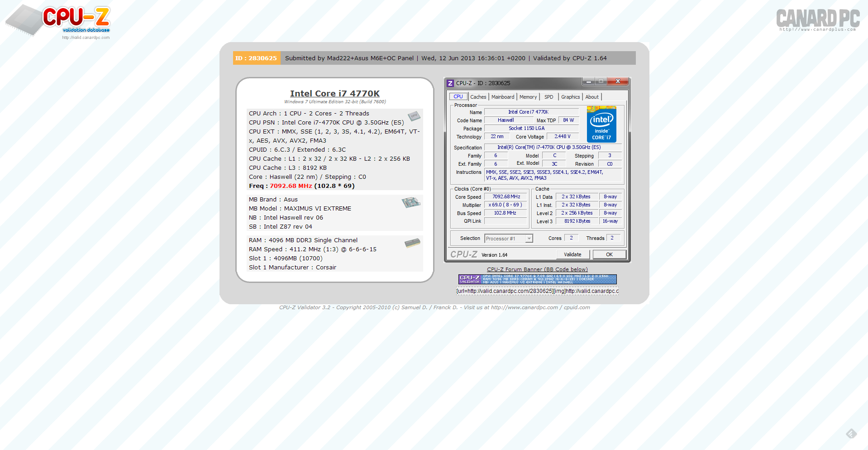Viewport: 868px width, 450px height.
Task: Click the Intel inside Core i7 badge
Action: click(x=601, y=124)
